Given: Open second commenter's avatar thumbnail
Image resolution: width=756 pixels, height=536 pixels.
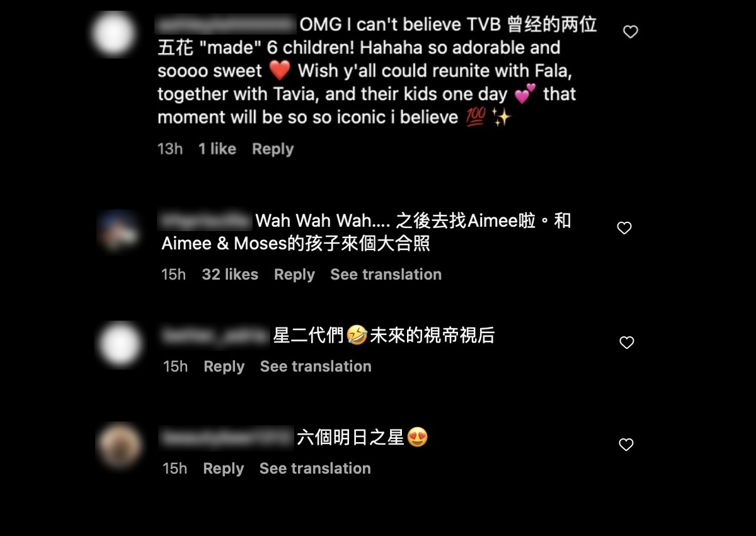Looking at the screenshot, I should 118,231.
